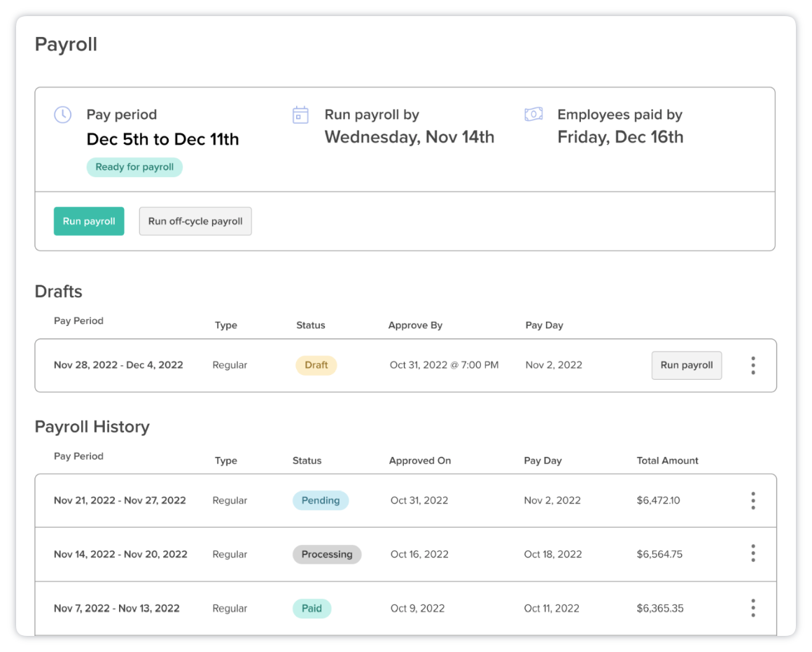Click the Processing status badge
The image size is (812, 652).
[x=327, y=554]
